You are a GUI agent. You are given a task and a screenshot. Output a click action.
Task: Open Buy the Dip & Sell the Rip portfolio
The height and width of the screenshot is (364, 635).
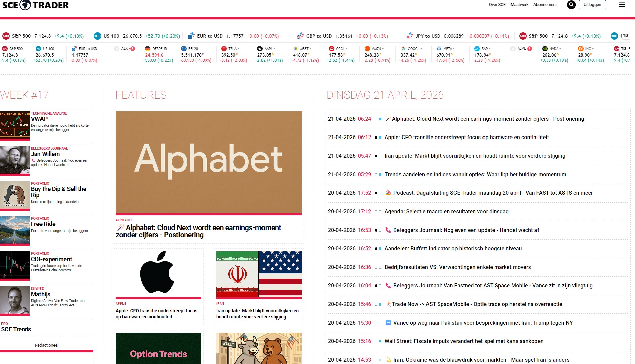[x=59, y=192]
